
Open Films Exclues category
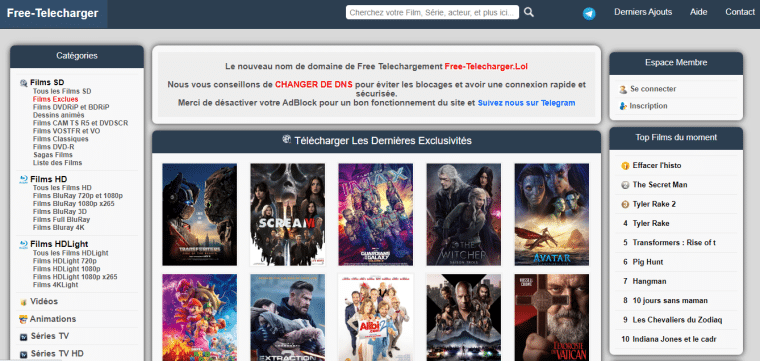click(55, 99)
